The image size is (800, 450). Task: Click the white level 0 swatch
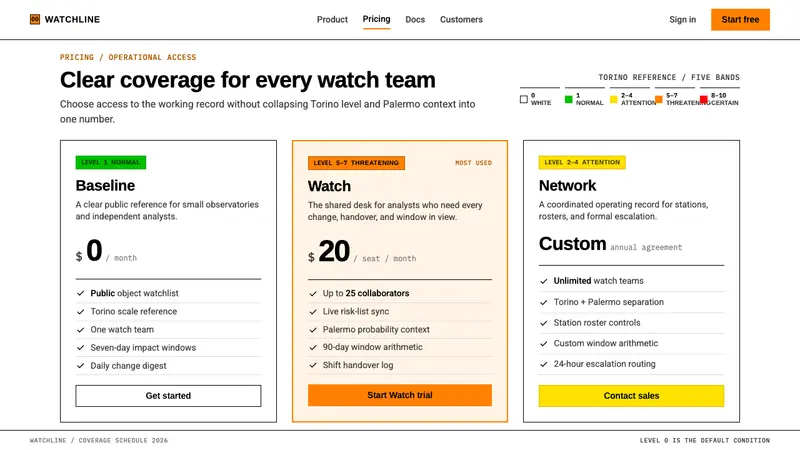524,99
